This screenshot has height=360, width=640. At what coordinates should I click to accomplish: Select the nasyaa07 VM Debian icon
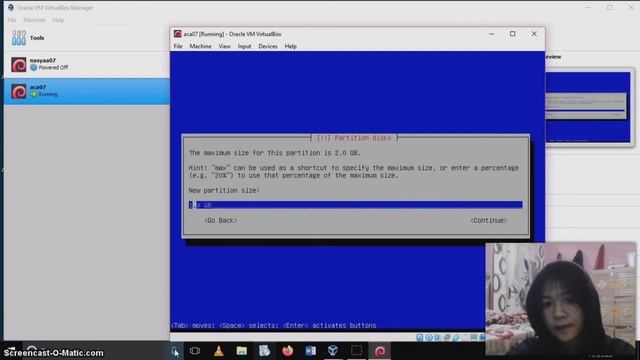[x=19, y=64]
